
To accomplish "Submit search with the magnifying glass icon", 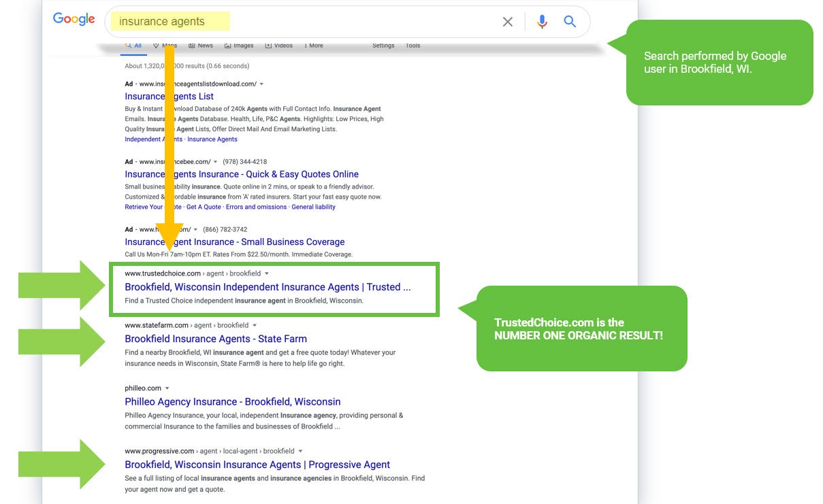I will 570,22.
